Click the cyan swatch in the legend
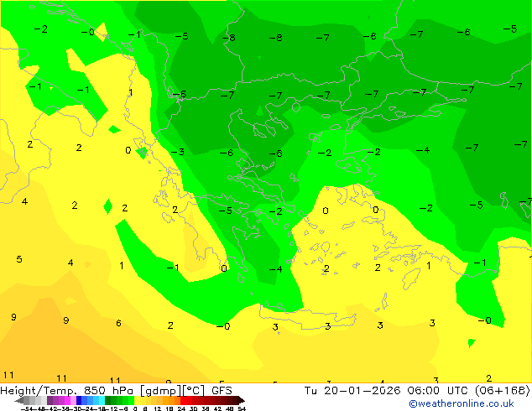The image size is (532, 411). (102, 400)
